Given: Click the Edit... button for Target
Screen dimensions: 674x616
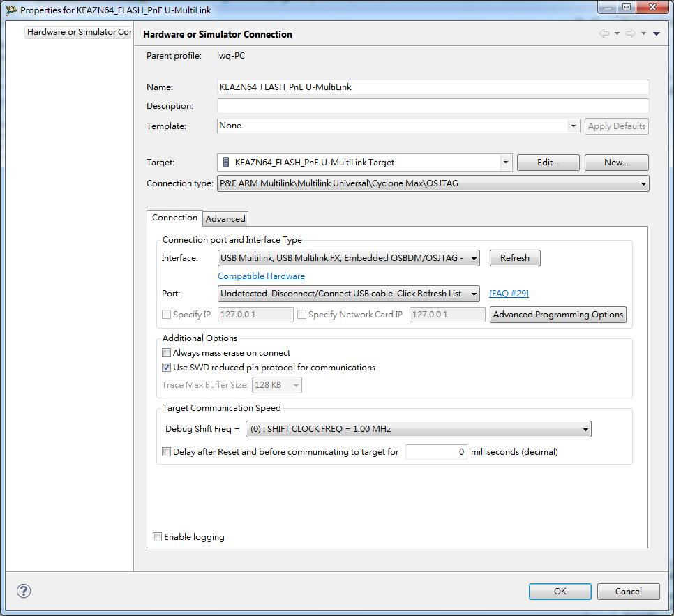Looking at the screenshot, I should [x=548, y=163].
